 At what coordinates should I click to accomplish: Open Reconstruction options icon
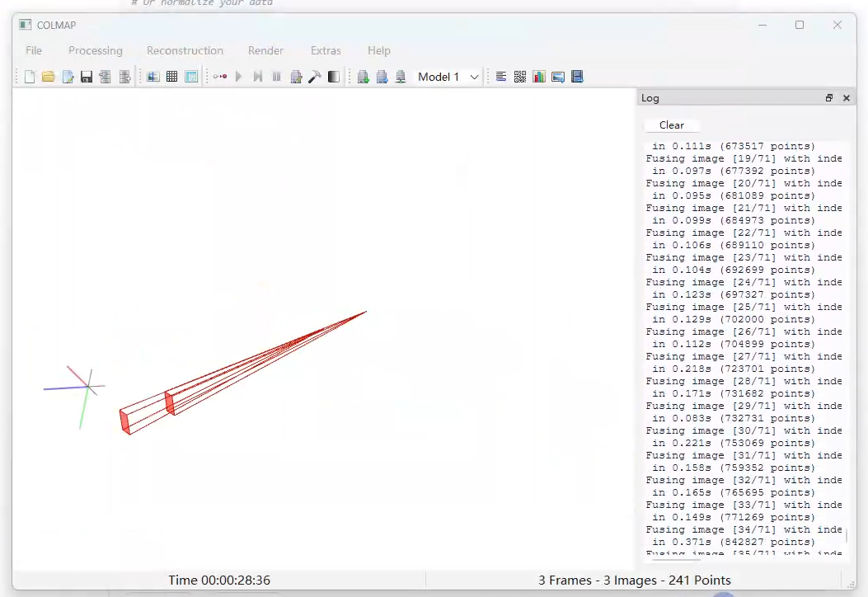[296, 77]
